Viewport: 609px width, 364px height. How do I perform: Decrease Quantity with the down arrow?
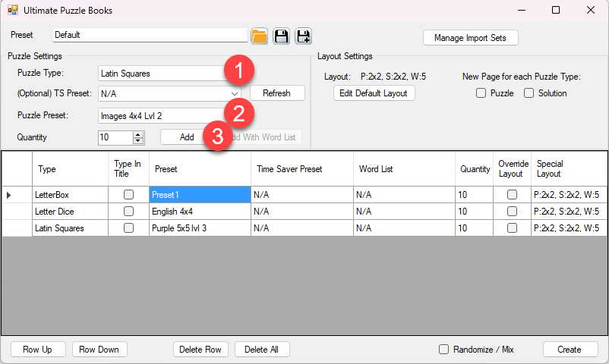(137, 141)
